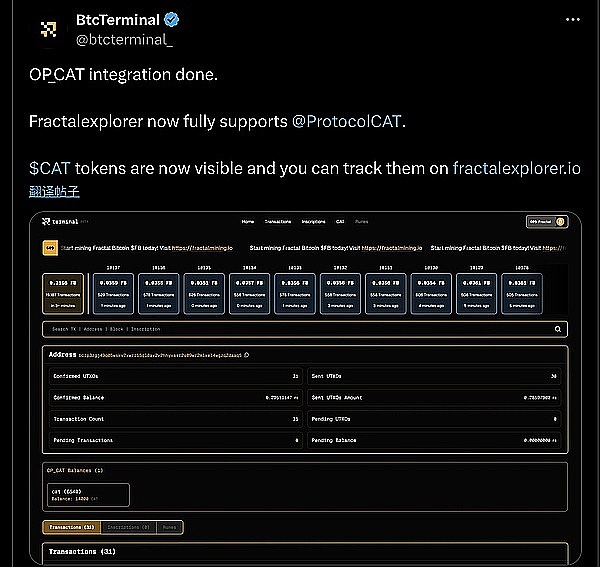Viewport: 600px width, 567px height.
Task: Click the terminal logo in the embedded explorer
Action: (66, 221)
